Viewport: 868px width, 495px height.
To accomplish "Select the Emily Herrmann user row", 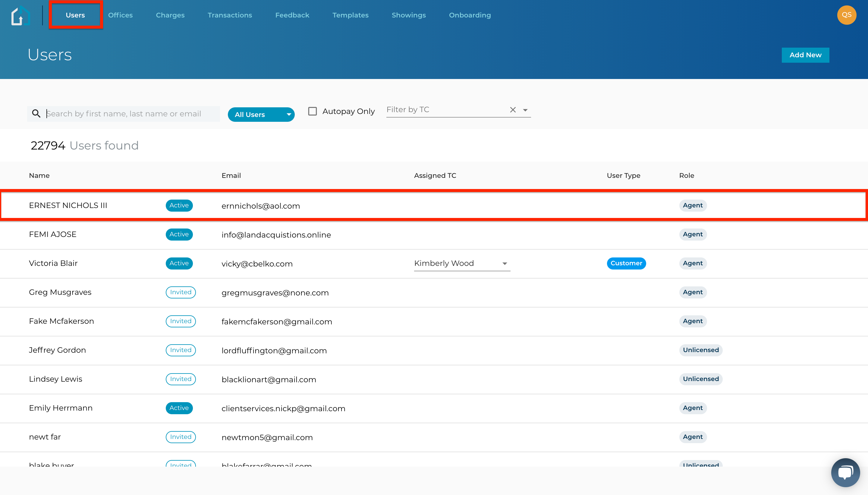I will (61, 408).
